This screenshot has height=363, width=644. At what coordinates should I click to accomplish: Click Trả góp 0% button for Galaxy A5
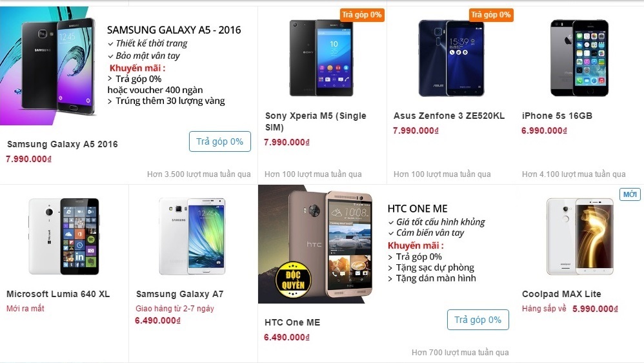(x=220, y=141)
